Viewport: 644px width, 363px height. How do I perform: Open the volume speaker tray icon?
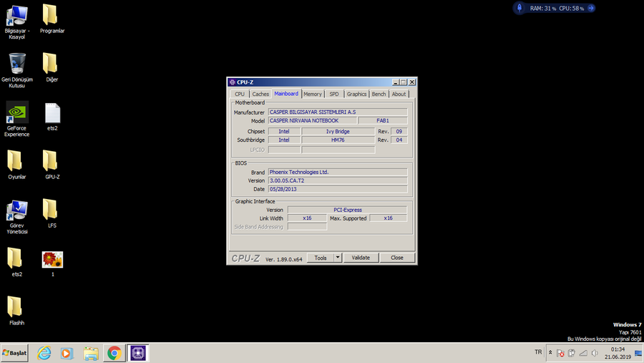click(x=595, y=353)
